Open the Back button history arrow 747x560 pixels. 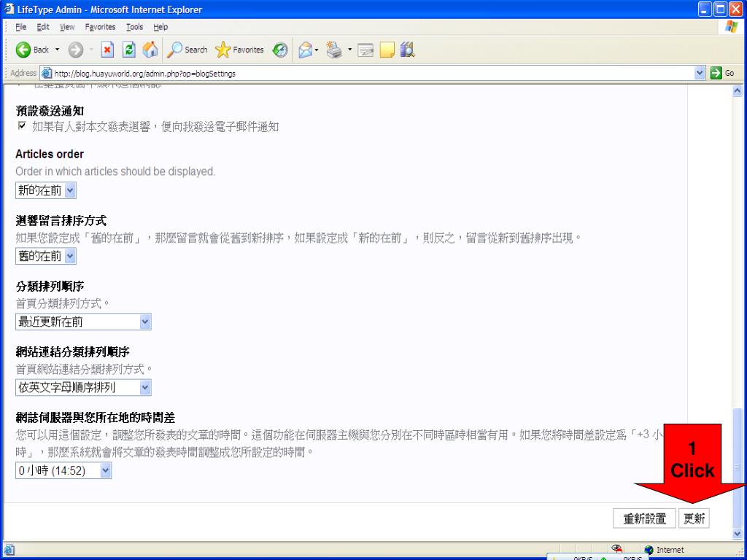pyautogui.click(x=58, y=50)
